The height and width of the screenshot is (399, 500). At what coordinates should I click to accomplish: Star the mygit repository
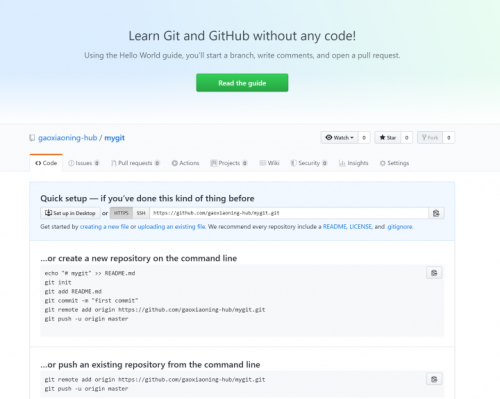click(388, 138)
